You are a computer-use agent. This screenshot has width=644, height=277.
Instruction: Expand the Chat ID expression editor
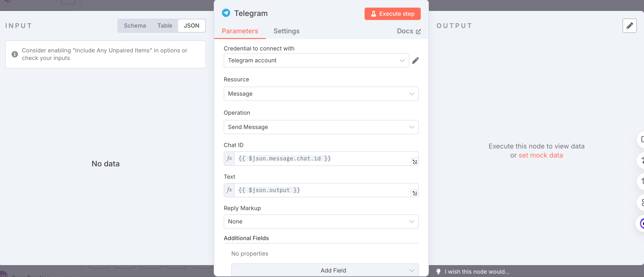pyautogui.click(x=415, y=162)
